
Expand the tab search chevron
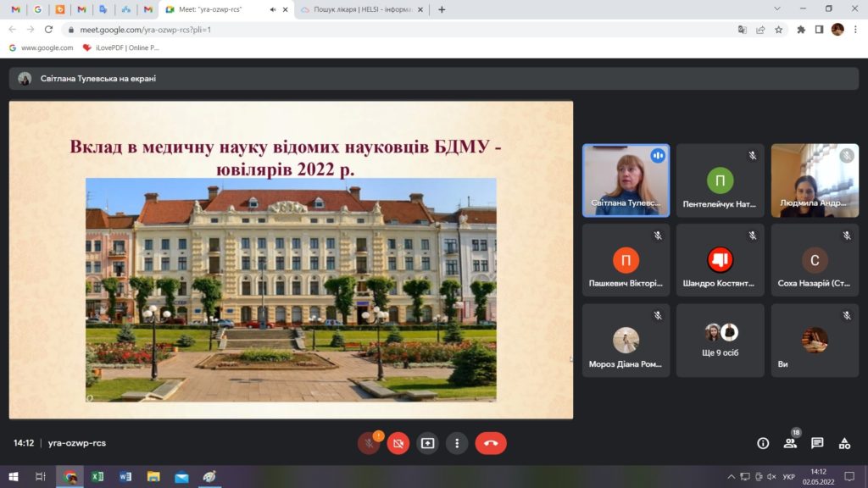(x=777, y=8)
